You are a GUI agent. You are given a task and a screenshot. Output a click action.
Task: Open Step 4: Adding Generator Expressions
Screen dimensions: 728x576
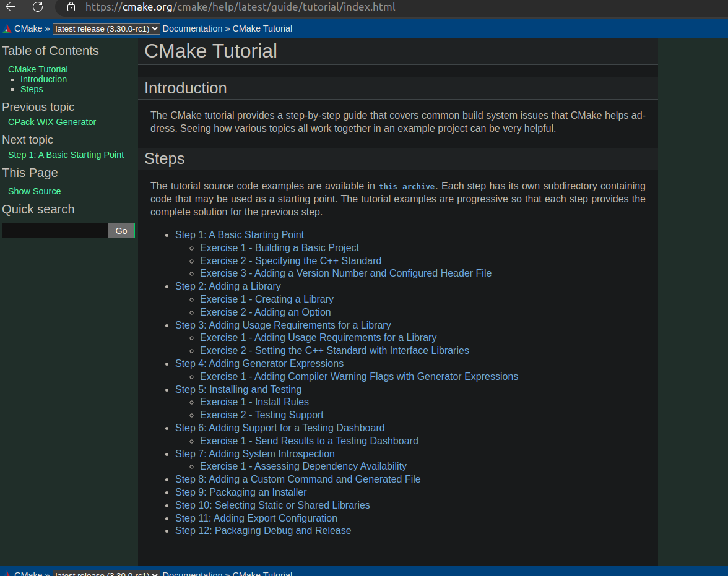point(259,363)
